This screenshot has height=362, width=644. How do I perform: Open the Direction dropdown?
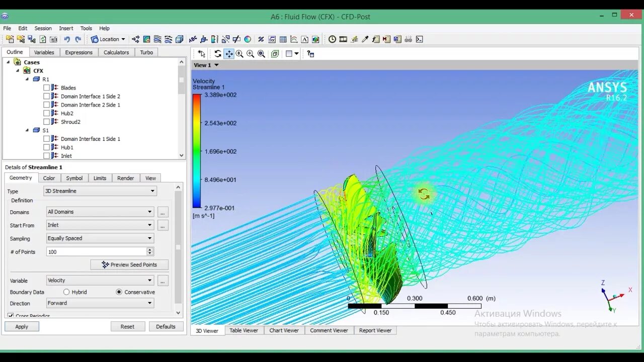point(99,303)
